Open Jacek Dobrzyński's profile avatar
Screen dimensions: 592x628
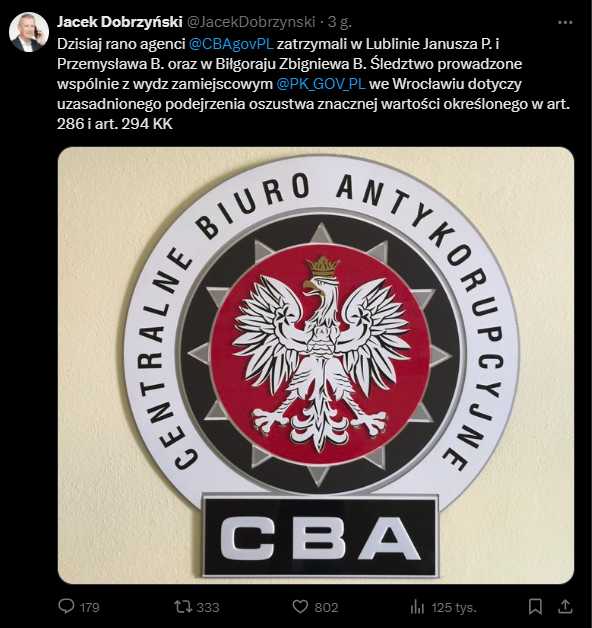[x=28, y=32]
